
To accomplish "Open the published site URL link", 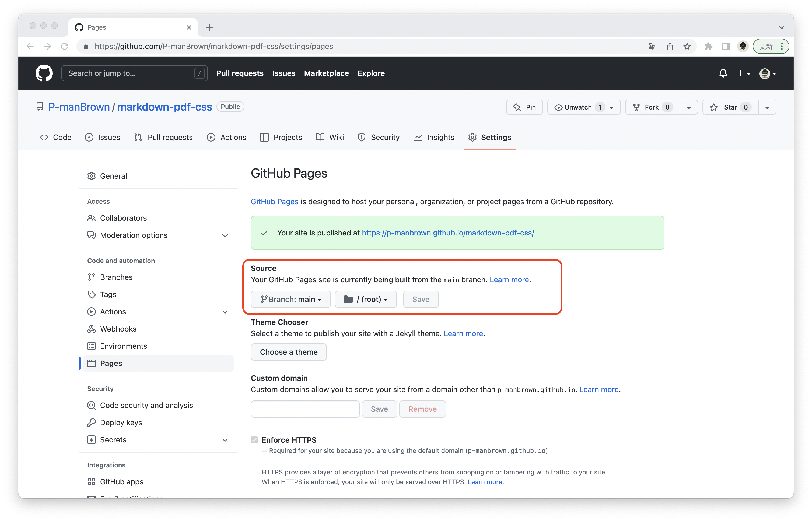I will (448, 233).
